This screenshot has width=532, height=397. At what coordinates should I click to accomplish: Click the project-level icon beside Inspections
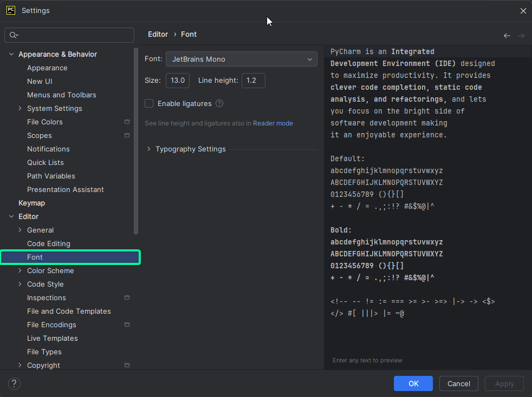(x=127, y=297)
